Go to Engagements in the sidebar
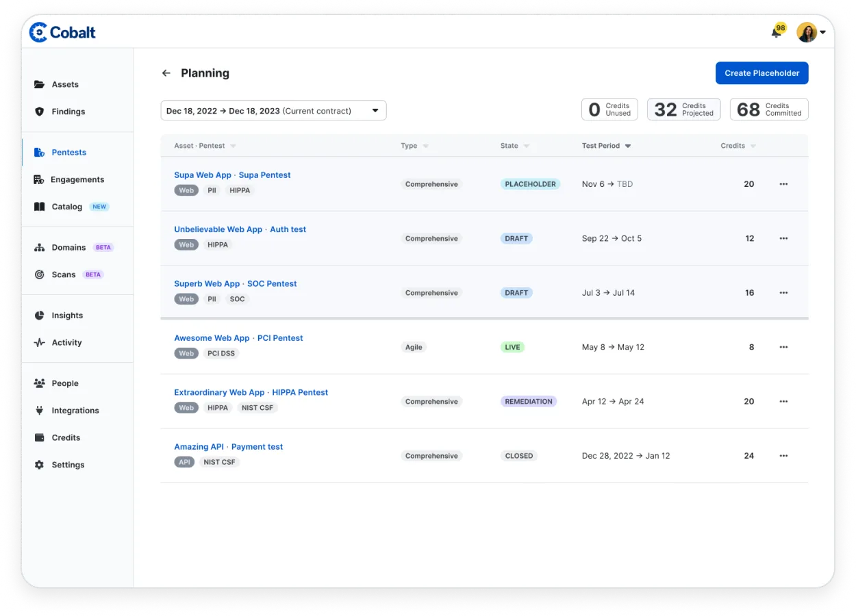This screenshot has height=616, width=856. click(77, 179)
